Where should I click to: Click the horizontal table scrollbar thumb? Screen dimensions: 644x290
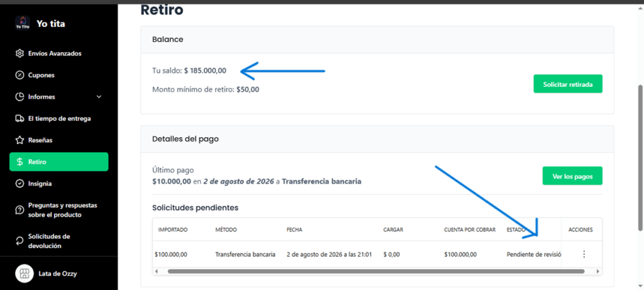376,272
